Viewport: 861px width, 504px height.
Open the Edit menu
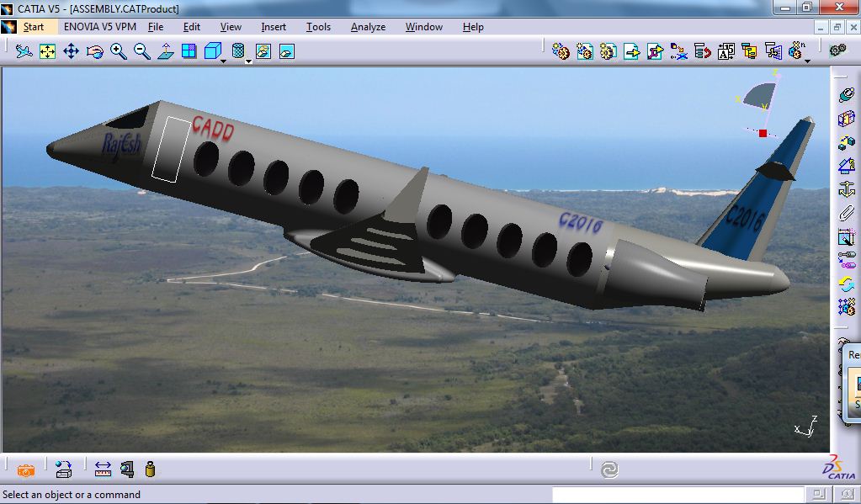[192, 27]
